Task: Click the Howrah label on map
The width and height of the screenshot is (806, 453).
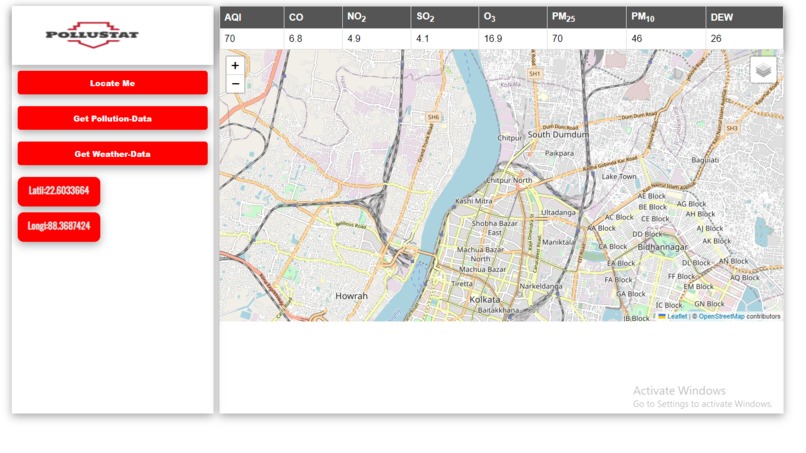Action: pos(352,296)
